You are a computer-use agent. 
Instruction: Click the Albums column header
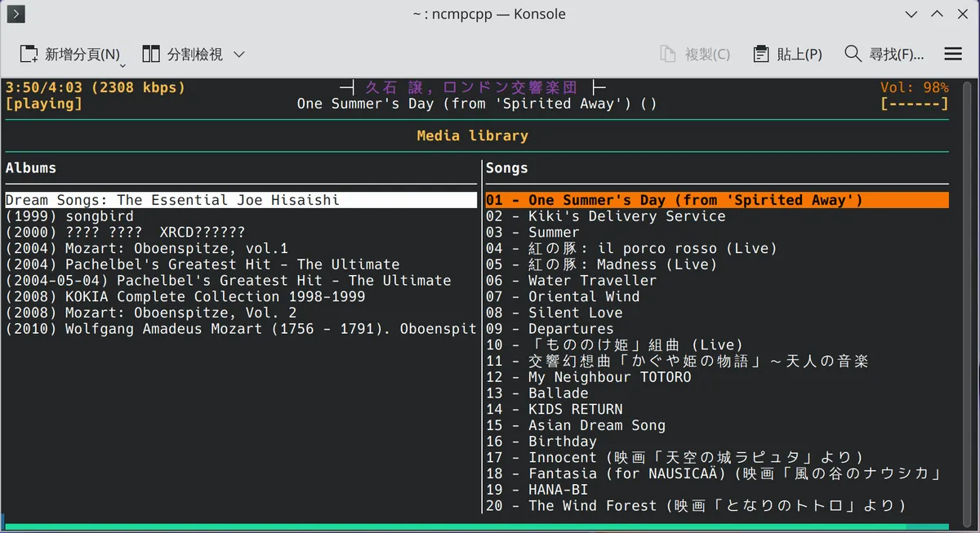pos(31,168)
